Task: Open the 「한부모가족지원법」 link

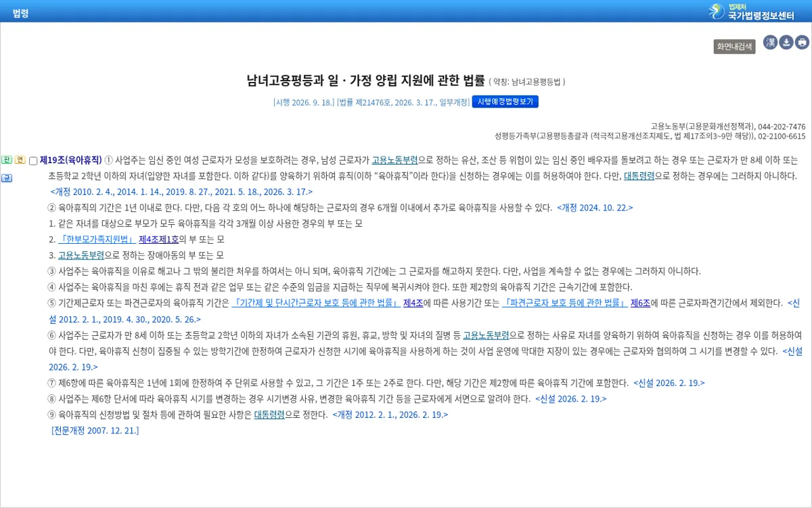Action: pyautogui.click(x=97, y=239)
